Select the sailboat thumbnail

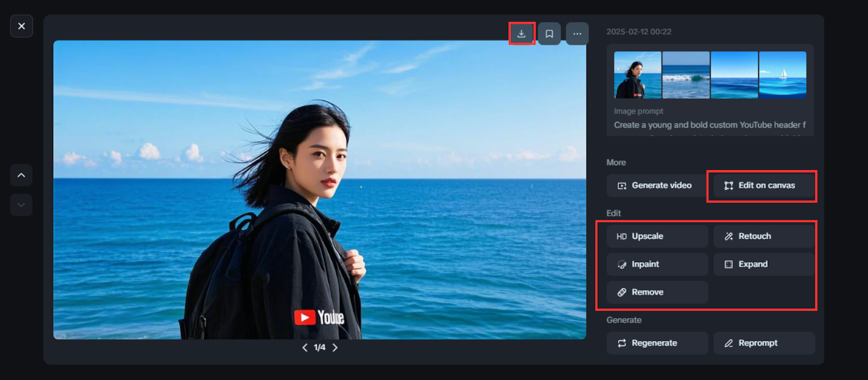782,75
